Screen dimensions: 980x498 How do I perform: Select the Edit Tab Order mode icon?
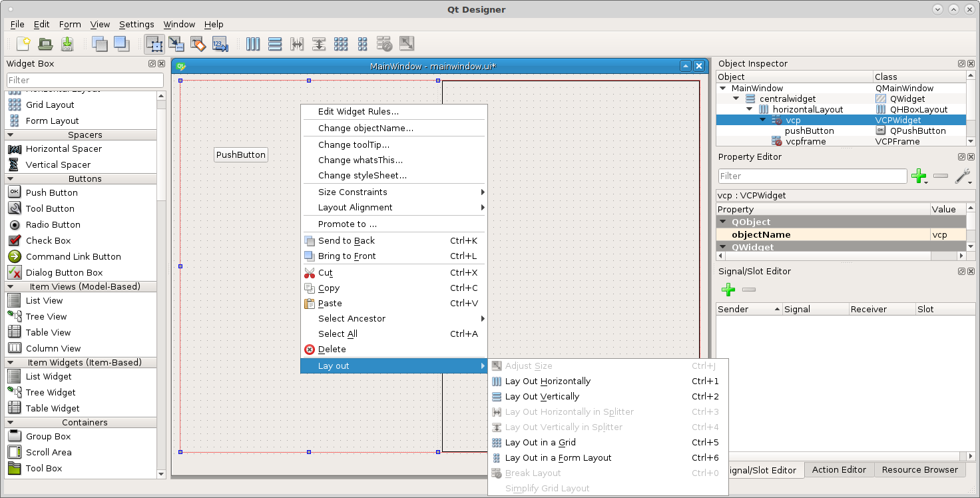[220, 44]
